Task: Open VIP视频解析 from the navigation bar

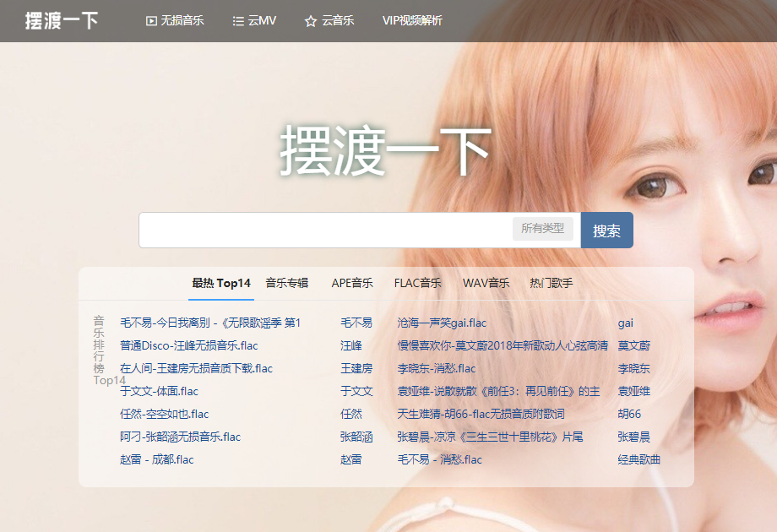Action: click(413, 21)
